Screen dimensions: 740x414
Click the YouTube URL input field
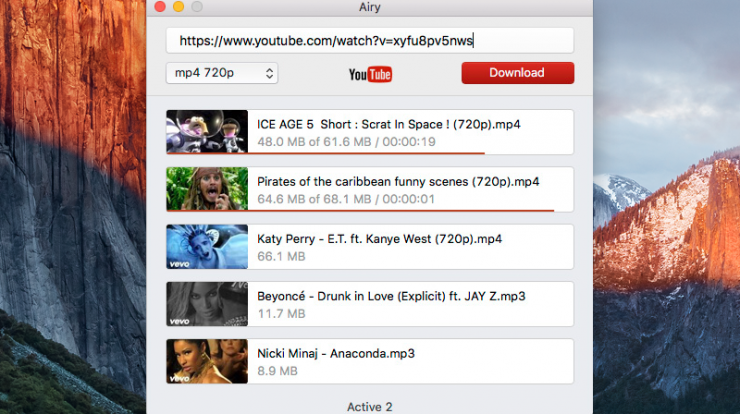(x=370, y=41)
